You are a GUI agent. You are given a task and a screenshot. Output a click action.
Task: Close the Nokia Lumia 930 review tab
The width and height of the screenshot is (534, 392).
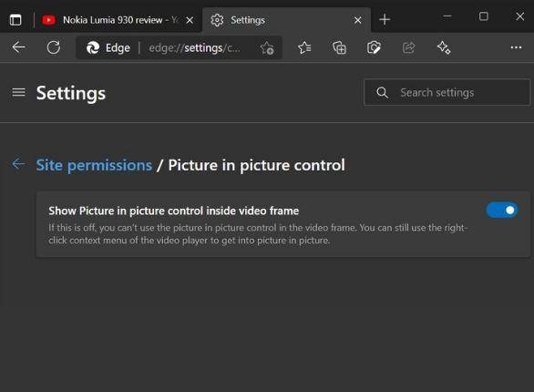coord(190,20)
